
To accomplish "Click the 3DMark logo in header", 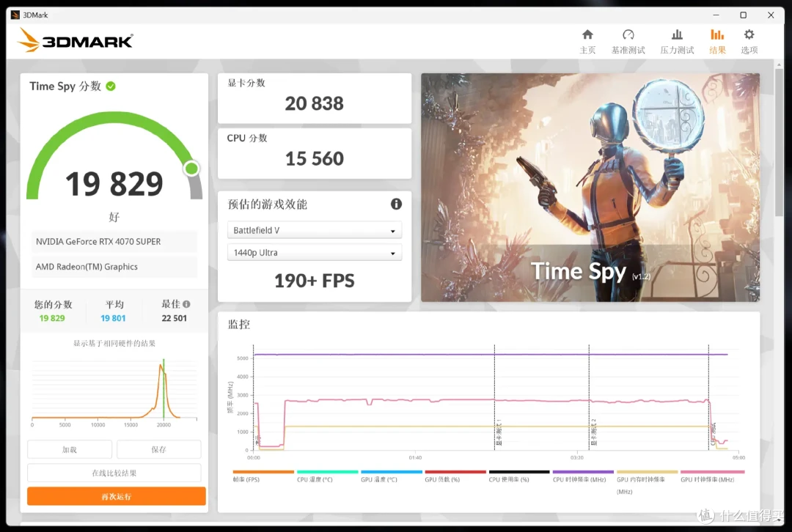I will point(76,40).
